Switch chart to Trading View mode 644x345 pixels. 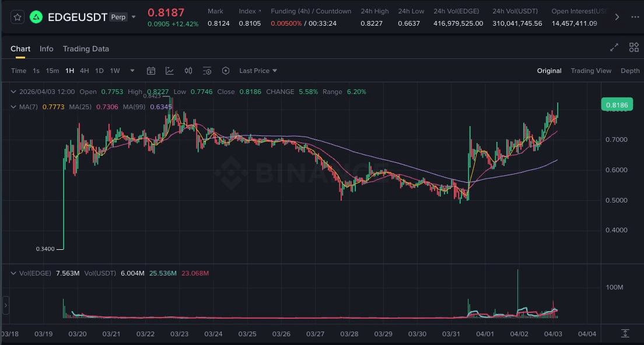point(591,71)
